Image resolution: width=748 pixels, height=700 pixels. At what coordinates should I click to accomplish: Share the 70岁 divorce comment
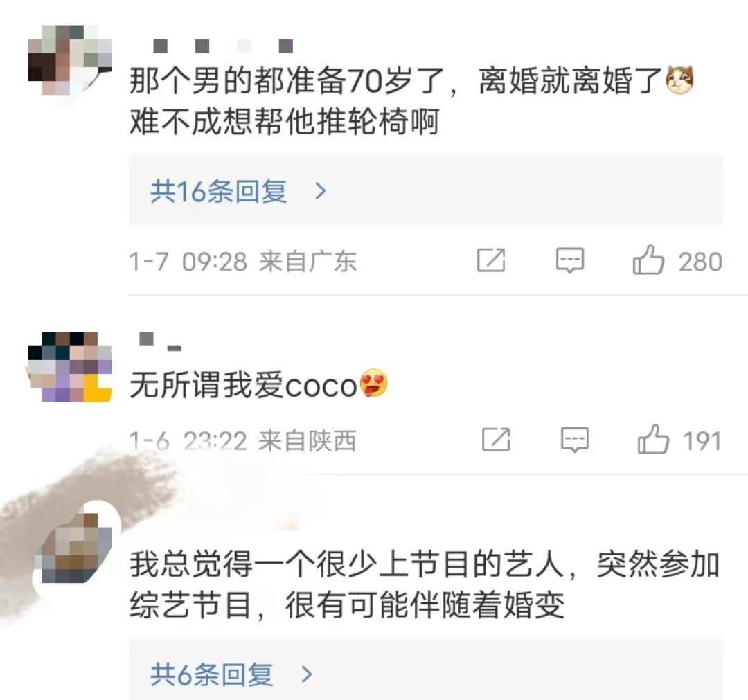pyautogui.click(x=491, y=260)
